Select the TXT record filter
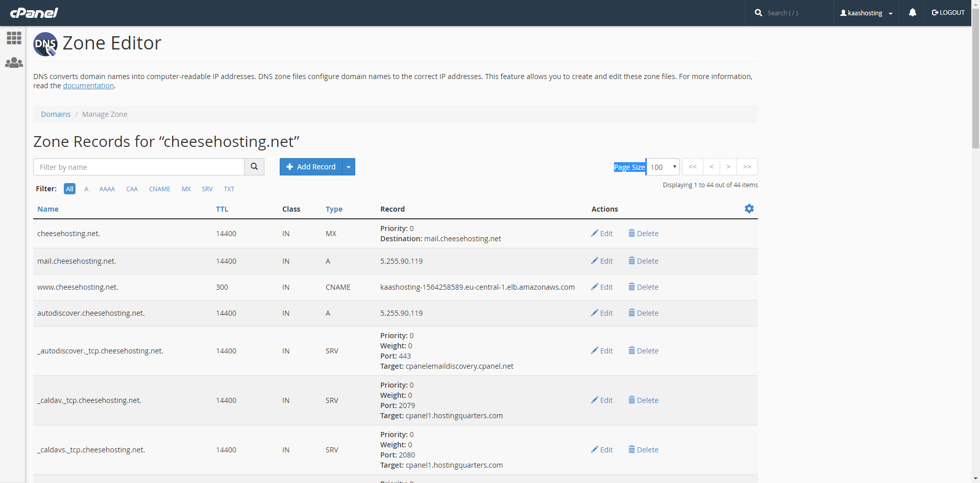 (x=229, y=189)
